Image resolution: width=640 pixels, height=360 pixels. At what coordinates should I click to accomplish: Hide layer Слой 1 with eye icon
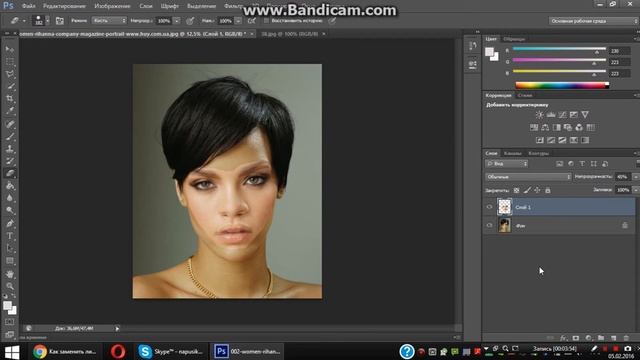489,207
